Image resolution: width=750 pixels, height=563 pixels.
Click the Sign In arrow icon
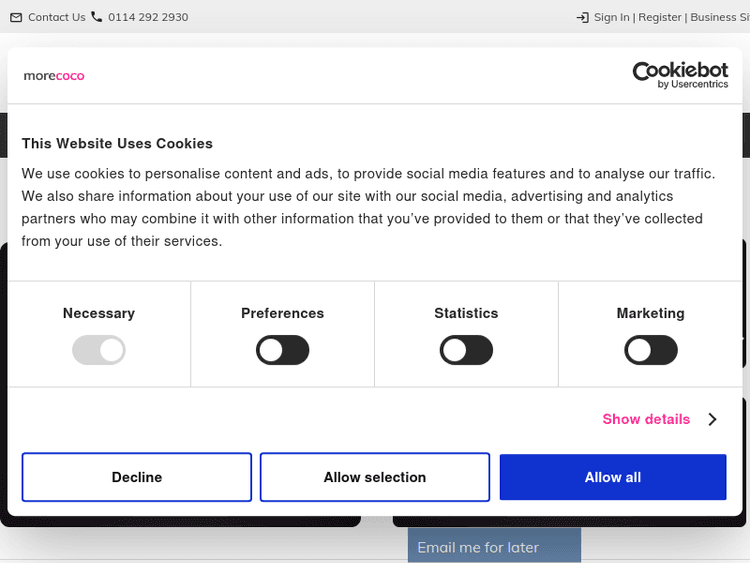coord(583,17)
